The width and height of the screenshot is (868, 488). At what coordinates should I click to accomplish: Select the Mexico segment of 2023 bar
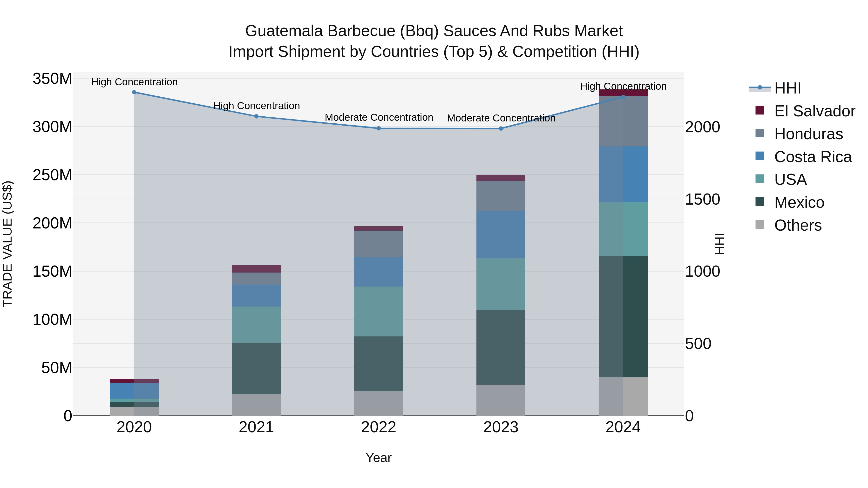click(501, 347)
